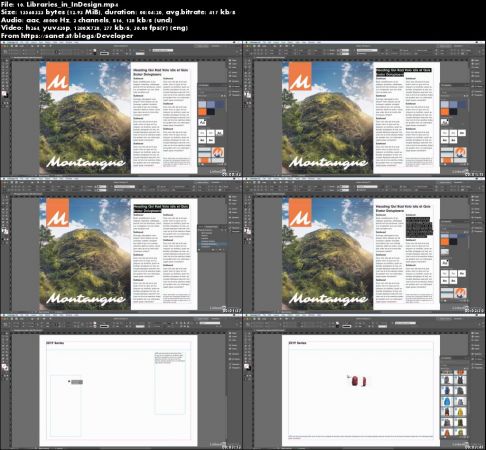Choose the highlighted style row in the Paragraph Styles frame
This screenshot has height=450, width=486.
point(213,244)
